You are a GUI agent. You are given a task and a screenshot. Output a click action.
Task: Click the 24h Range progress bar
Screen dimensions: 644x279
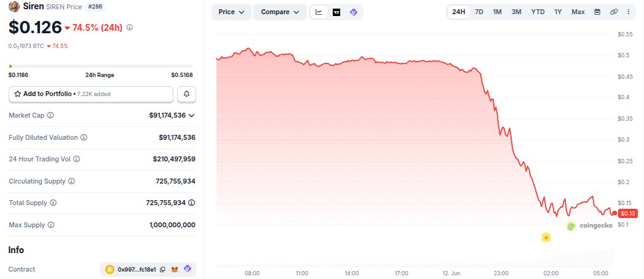[x=101, y=66]
